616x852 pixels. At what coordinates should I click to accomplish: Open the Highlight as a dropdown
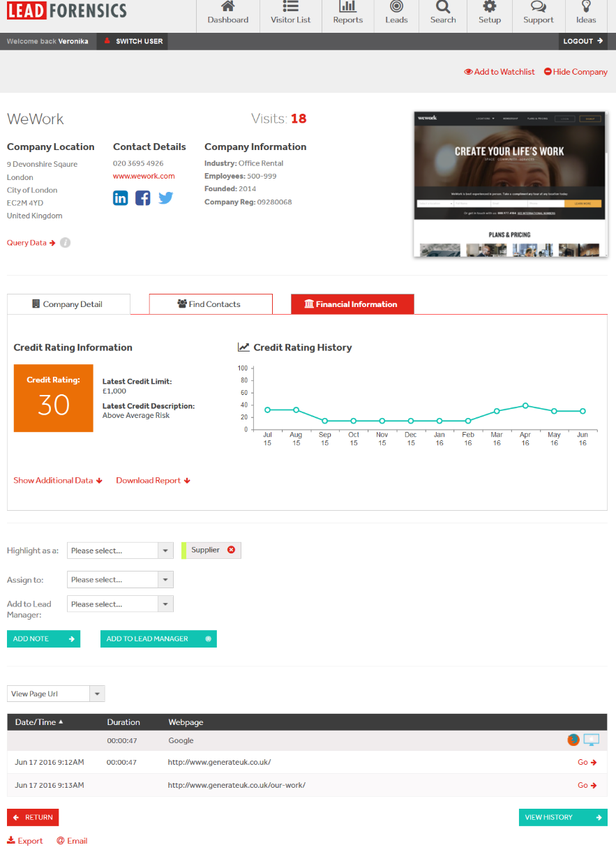pos(120,551)
